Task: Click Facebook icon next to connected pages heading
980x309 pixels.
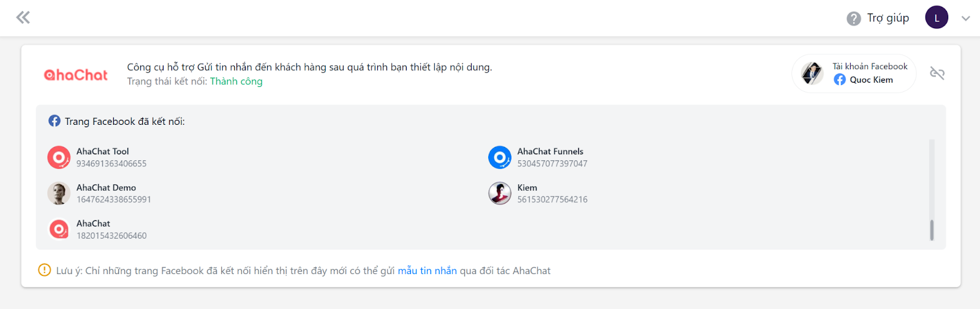Action: 55,121
